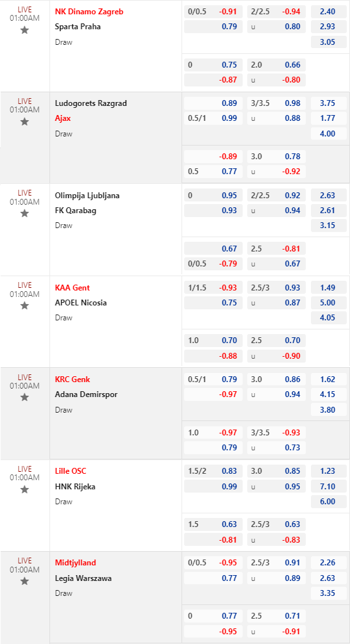Select 3.35 draw odds in Midtjylland match
The image size is (350, 644).
tap(329, 593)
